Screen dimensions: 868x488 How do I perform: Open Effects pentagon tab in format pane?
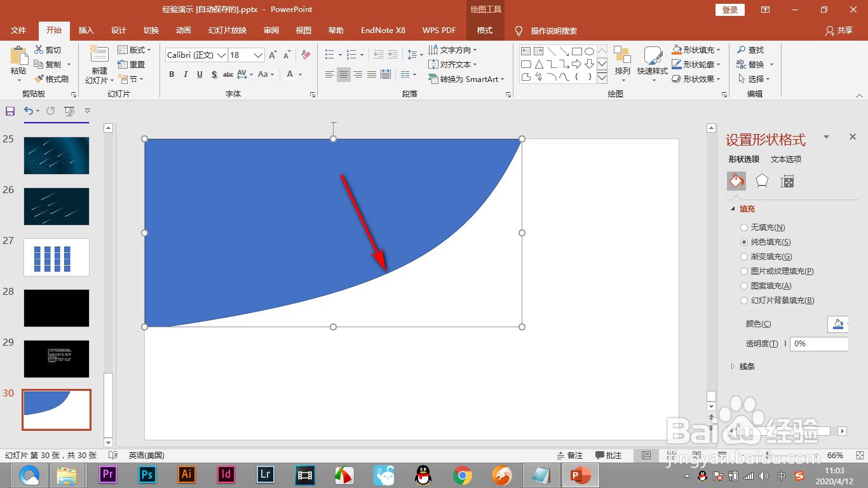[762, 181]
